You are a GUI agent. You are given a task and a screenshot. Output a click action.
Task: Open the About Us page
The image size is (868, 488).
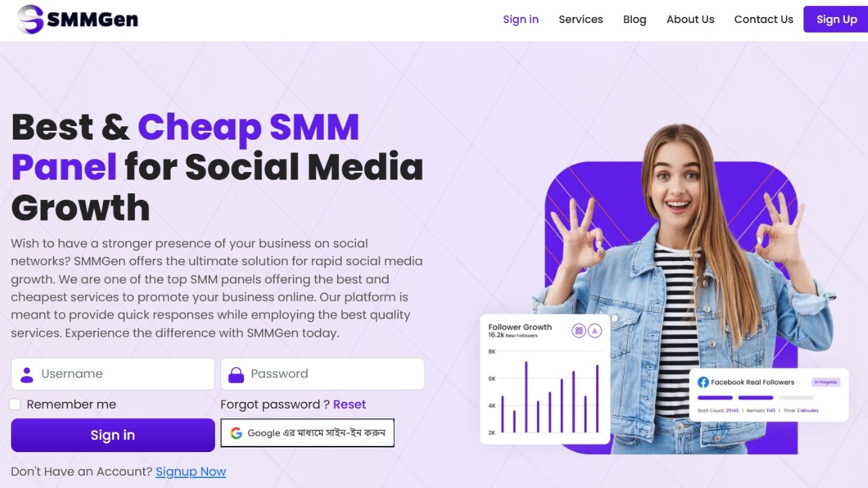click(690, 19)
